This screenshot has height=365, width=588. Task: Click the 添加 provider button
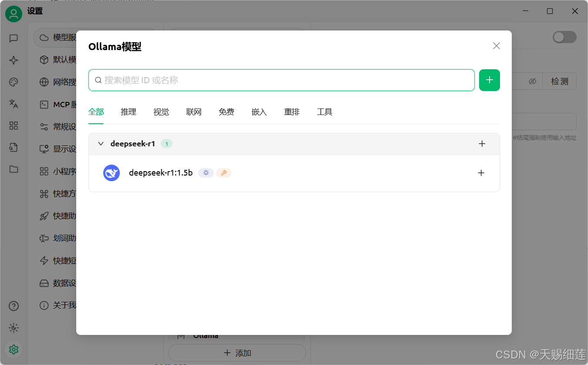pos(237,353)
